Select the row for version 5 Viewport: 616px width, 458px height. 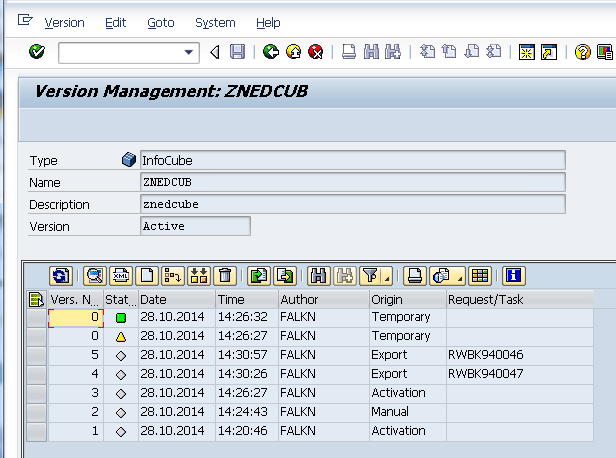click(36, 355)
